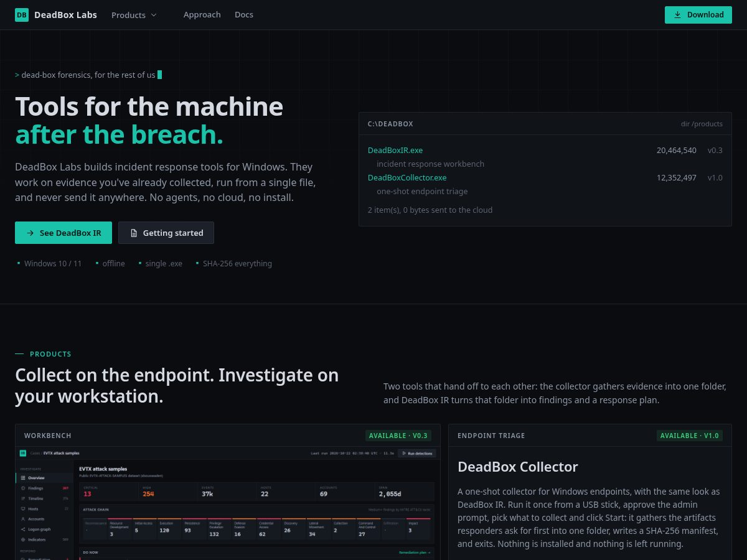Click the AVAILABLE · V1.0 badge
Viewport: 747px width, 560px height.
(x=690, y=436)
